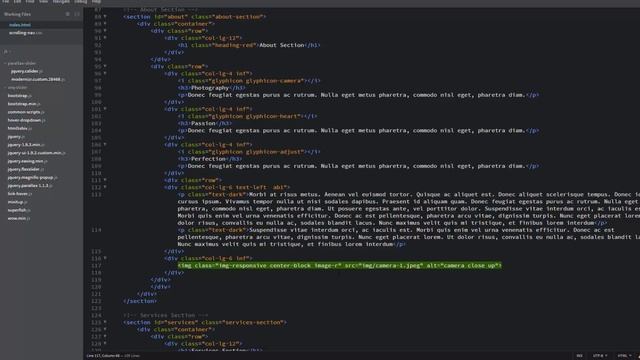Click 'glyphicon glyphicon-heart' class value
The height and width of the screenshot is (360, 640).
click(x=256, y=116)
